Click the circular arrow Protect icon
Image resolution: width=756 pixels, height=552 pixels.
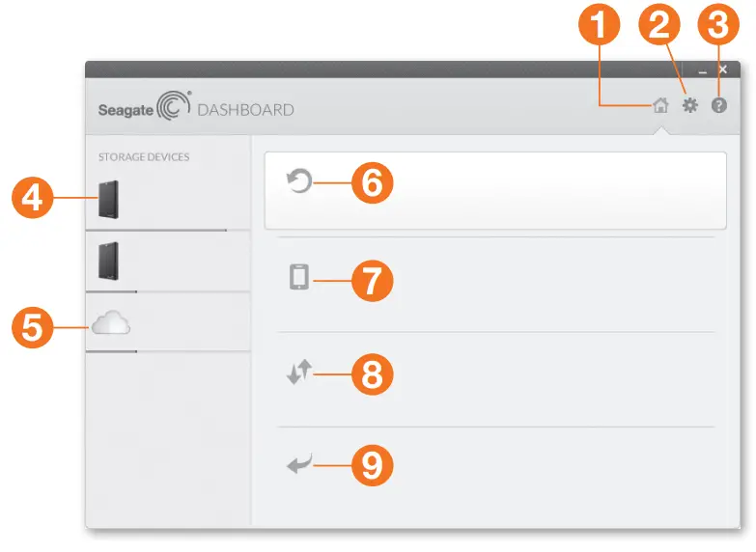pos(299,181)
